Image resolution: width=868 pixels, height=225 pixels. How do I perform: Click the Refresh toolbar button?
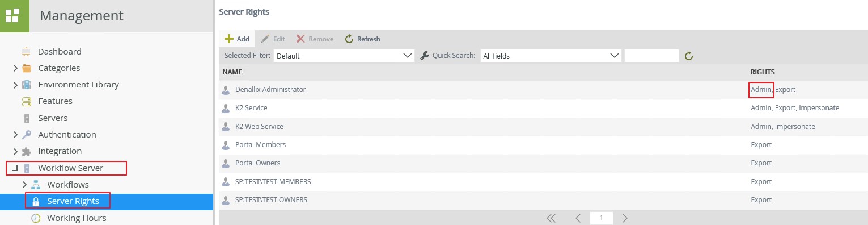tap(363, 39)
